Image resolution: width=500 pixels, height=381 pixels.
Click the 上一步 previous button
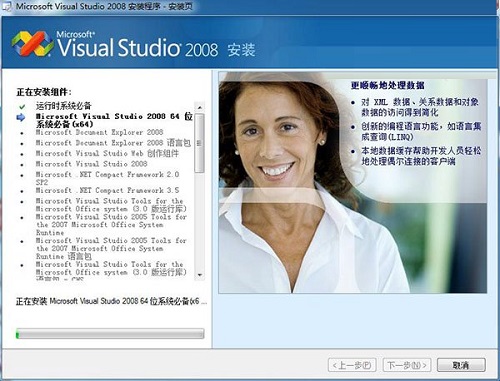[x=352, y=365]
